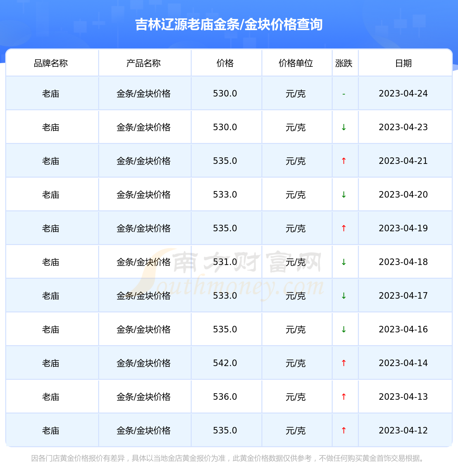This screenshot has width=458, height=476.
Task: Click the 价格 column header
Action: click(x=225, y=63)
